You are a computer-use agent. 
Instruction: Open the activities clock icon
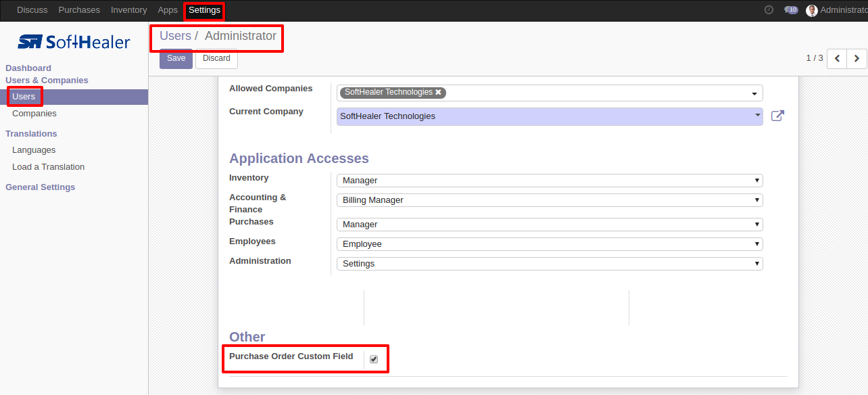[x=769, y=10]
